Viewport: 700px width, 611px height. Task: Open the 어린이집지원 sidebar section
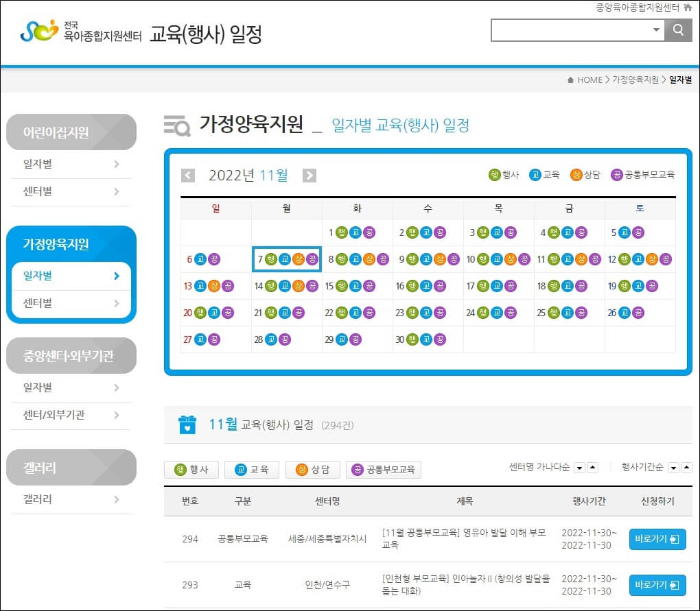coord(71,132)
